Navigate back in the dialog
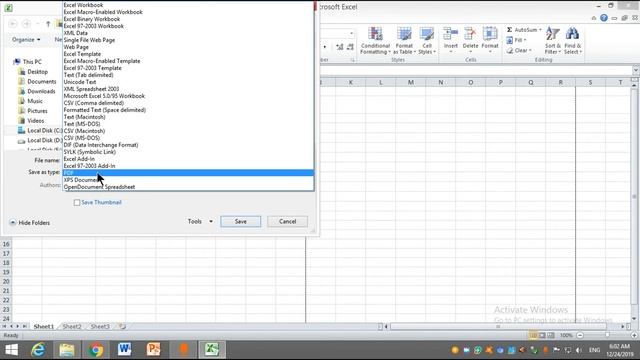Screen dimensions: 640x360 click(x=13, y=24)
